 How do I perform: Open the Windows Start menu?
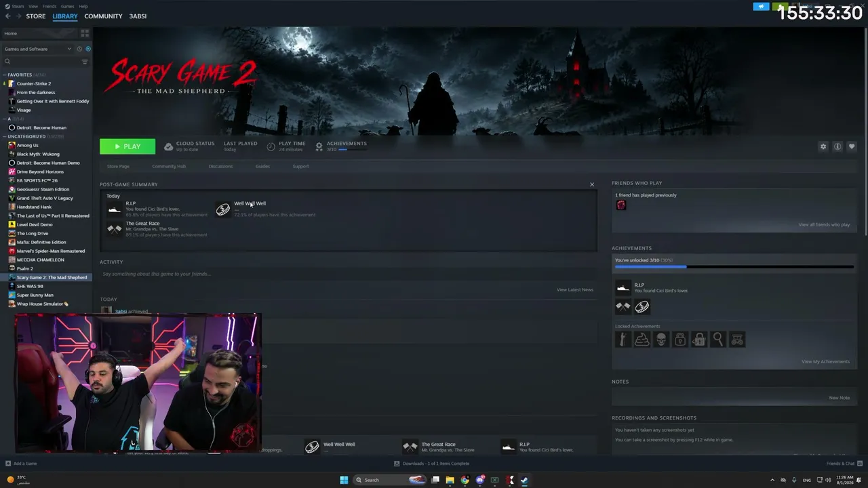coord(344,480)
